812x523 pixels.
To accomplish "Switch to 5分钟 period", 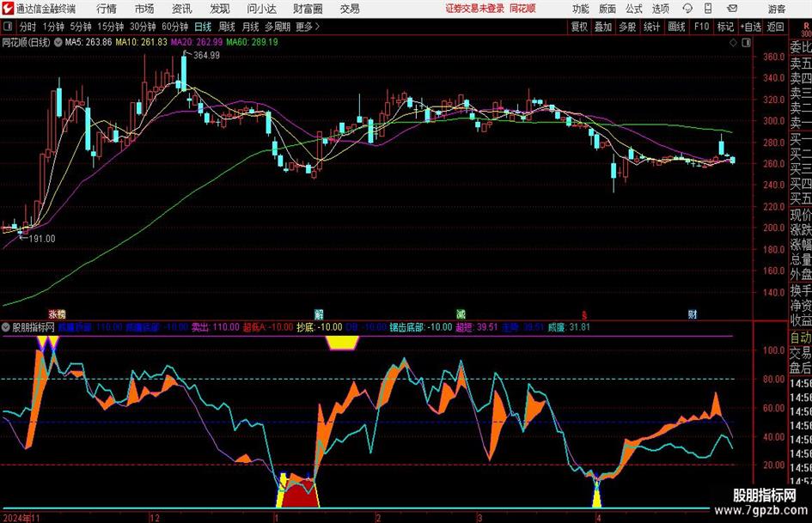I will [81, 27].
